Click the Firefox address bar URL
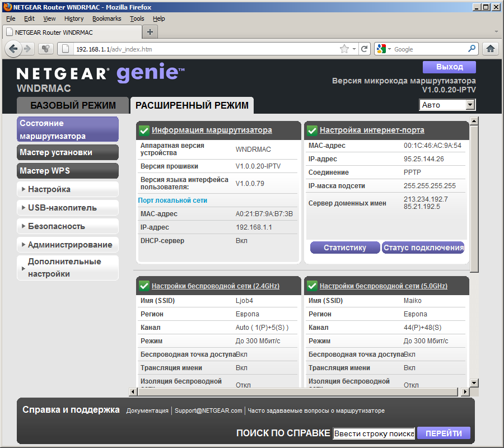The height and width of the screenshot is (448, 504). click(x=114, y=49)
